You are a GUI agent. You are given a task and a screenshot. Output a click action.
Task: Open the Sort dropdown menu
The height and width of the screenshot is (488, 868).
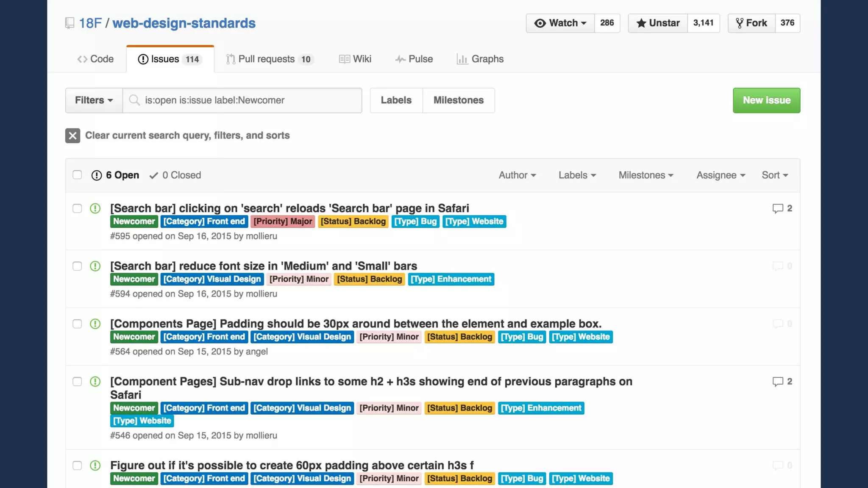(x=774, y=175)
